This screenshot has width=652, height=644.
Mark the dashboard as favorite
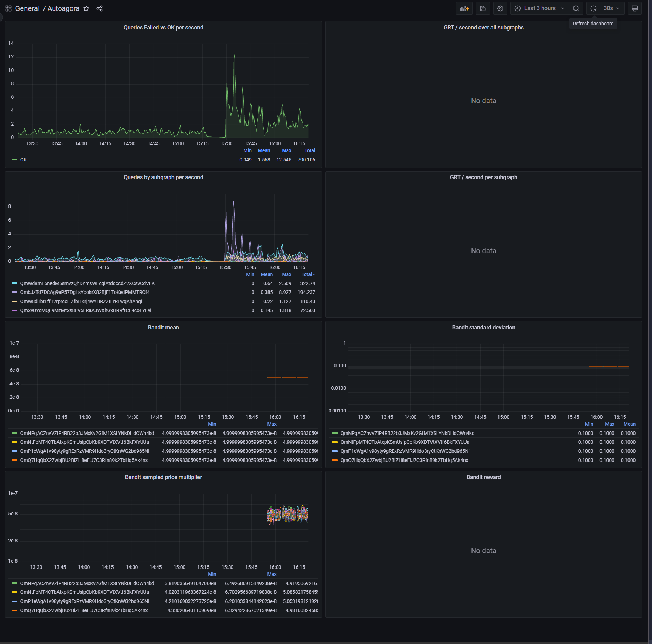pyautogui.click(x=86, y=8)
